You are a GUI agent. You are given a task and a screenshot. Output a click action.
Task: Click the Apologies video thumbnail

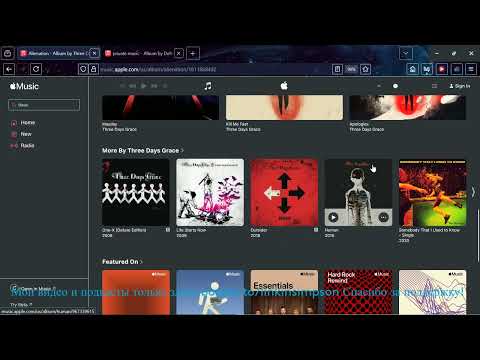[407, 107]
